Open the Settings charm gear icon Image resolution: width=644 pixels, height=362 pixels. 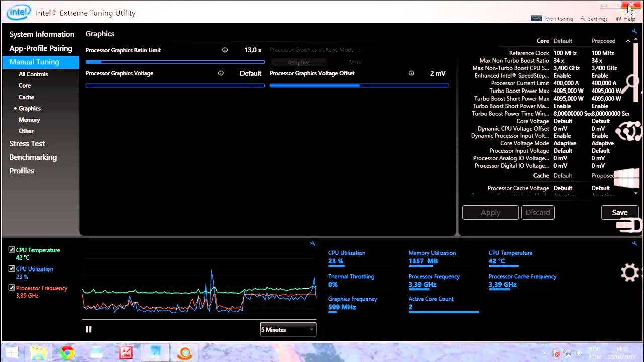pos(629,273)
